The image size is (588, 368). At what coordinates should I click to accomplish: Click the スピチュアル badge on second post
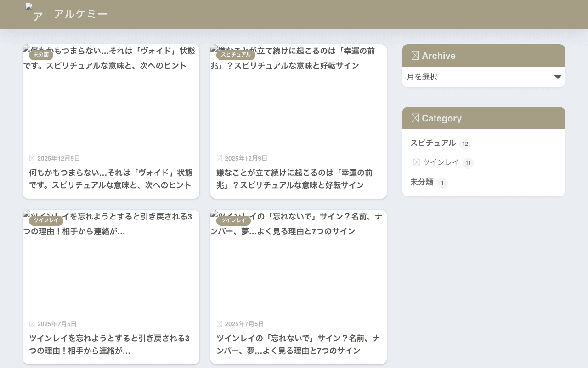click(236, 55)
